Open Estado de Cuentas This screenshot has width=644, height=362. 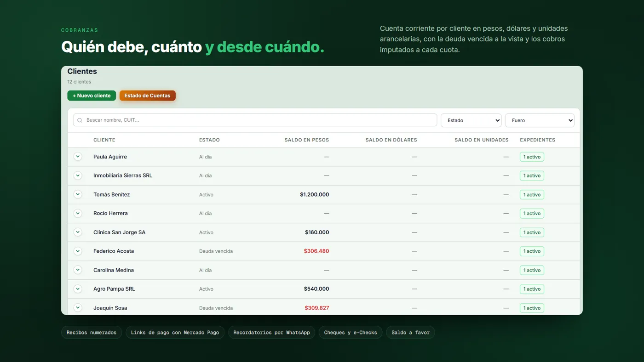click(147, 96)
